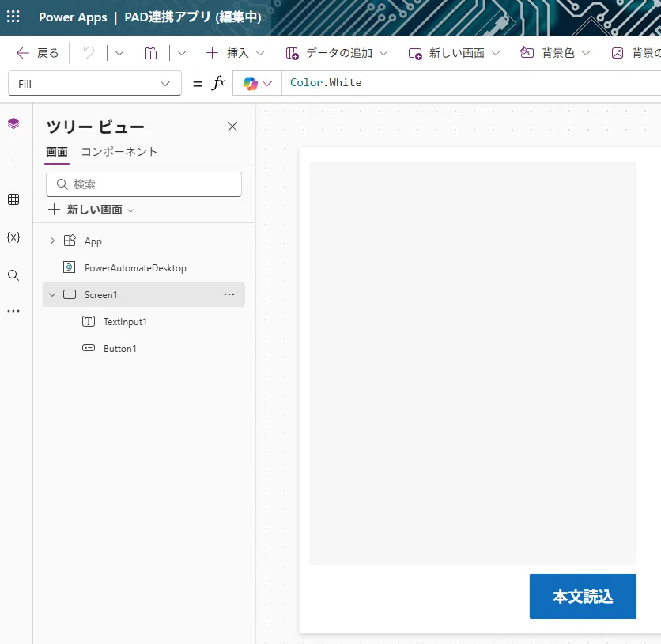
Task: Click the fx formula icon
Action: 218,83
